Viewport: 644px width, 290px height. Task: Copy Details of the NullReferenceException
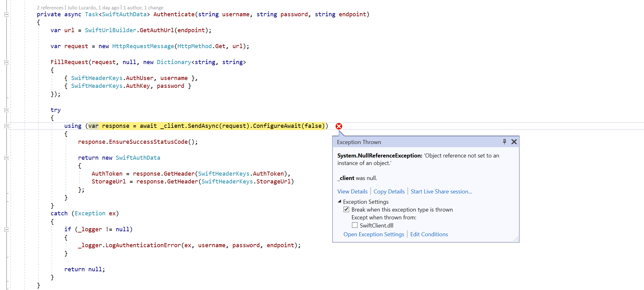(389, 191)
